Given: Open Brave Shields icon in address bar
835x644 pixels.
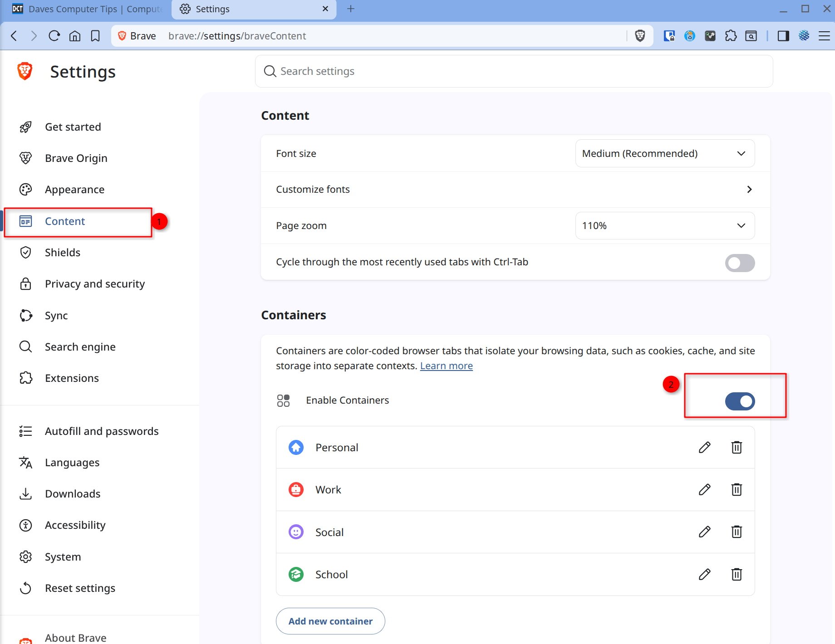Looking at the screenshot, I should (x=640, y=36).
